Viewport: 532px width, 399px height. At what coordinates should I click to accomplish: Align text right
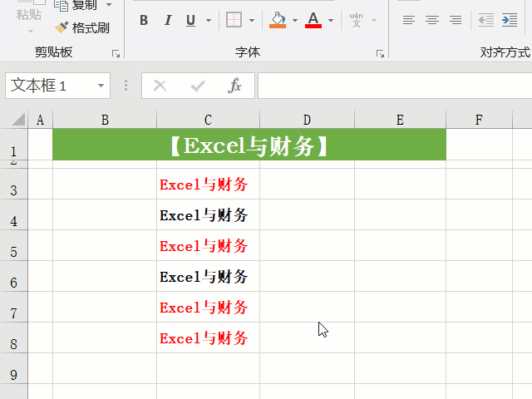pyautogui.click(x=456, y=20)
